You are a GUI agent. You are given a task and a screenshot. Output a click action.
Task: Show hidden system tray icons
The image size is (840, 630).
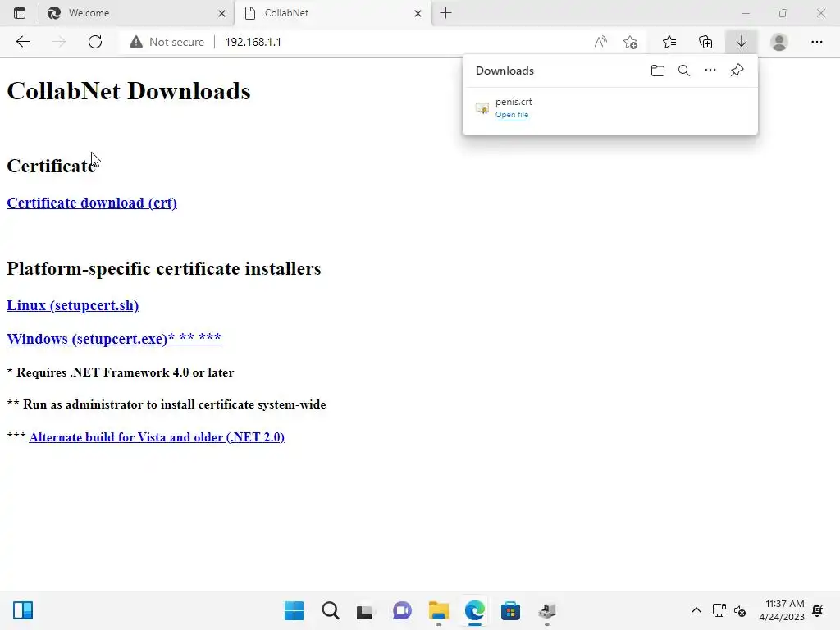point(696,610)
